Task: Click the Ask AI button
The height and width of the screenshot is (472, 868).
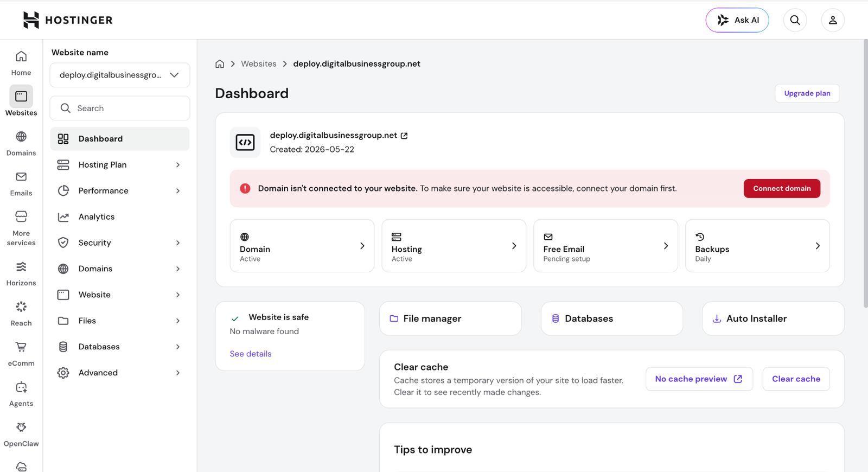Action: click(737, 20)
